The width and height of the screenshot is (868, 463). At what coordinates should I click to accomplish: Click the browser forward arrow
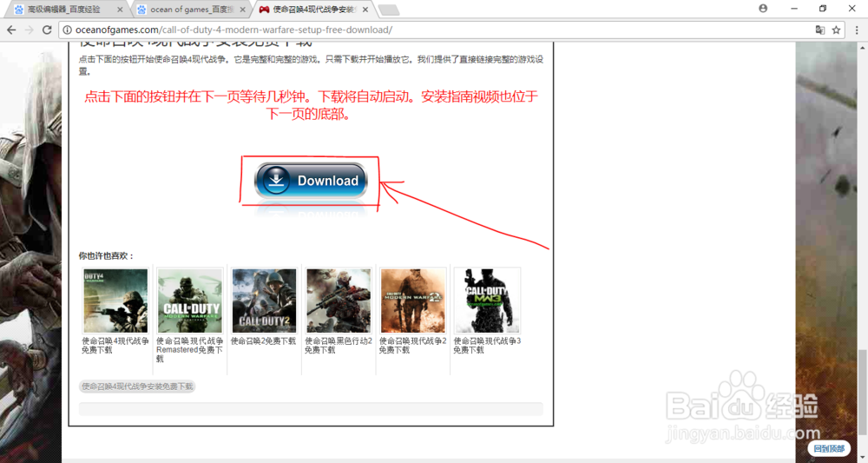[x=30, y=30]
